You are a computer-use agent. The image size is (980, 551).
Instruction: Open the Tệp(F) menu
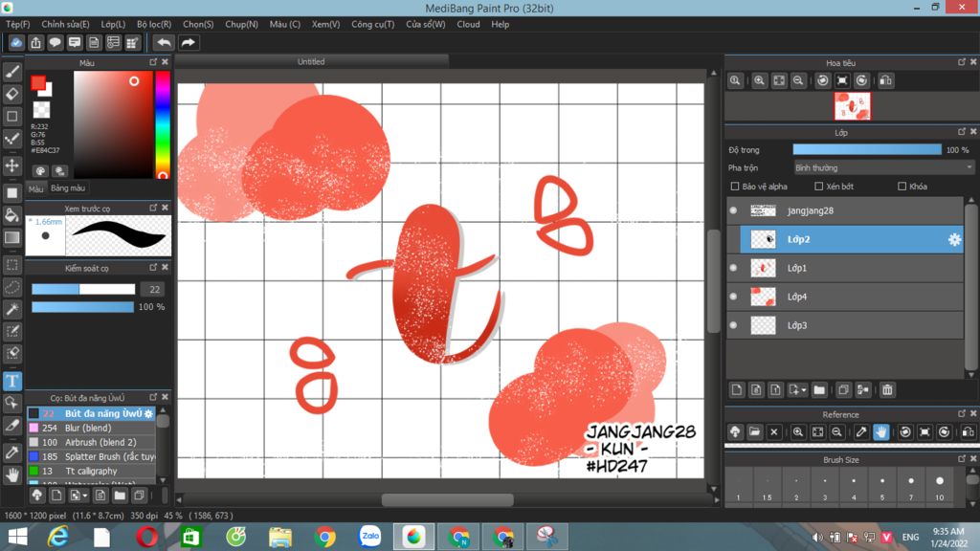pyautogui.click(x=17, y=24)
